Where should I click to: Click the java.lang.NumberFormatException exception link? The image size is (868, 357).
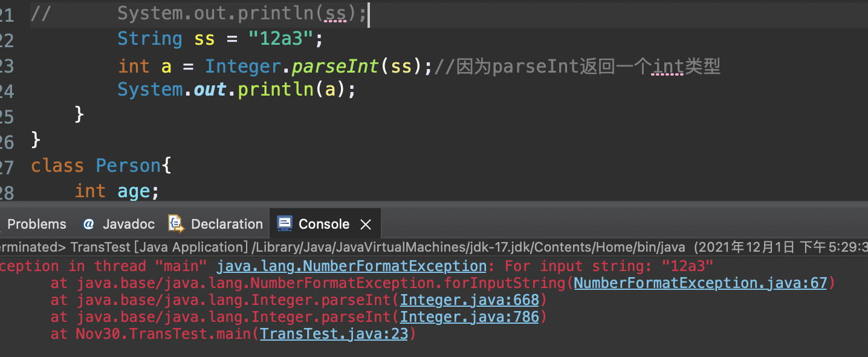(x=352, y=265)
